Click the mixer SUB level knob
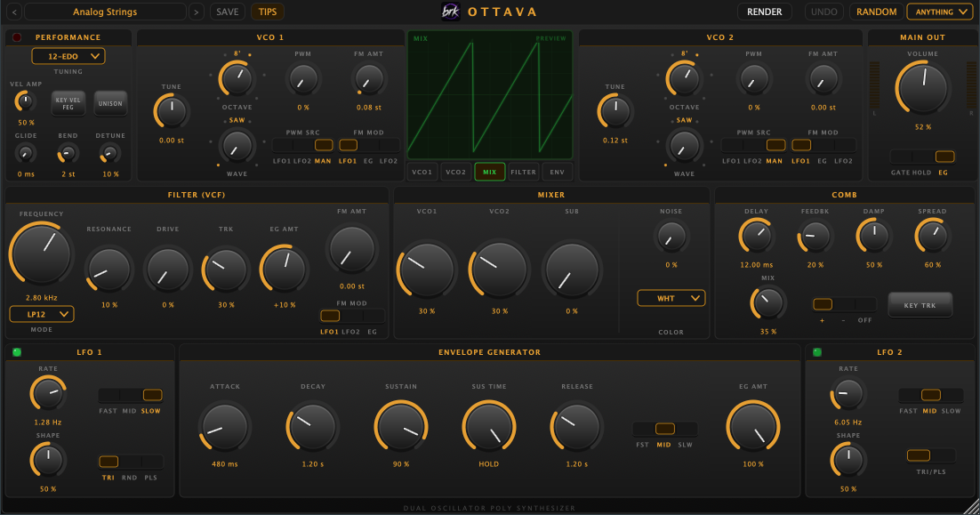 (x=572, y=270)
